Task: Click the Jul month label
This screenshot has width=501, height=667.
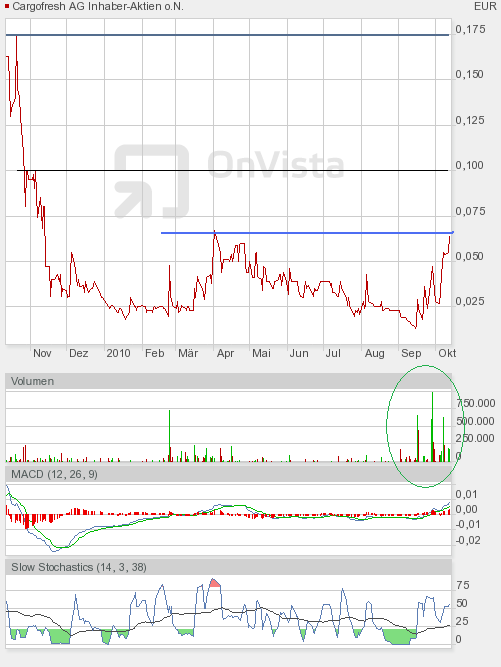Action: (x=333, y=353)
